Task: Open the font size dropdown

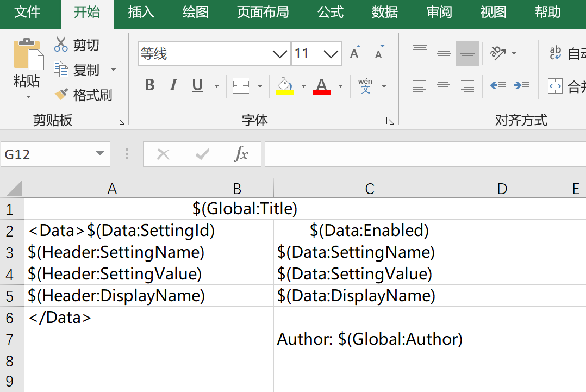Action: pyautogui.click(x=331, y=53)
